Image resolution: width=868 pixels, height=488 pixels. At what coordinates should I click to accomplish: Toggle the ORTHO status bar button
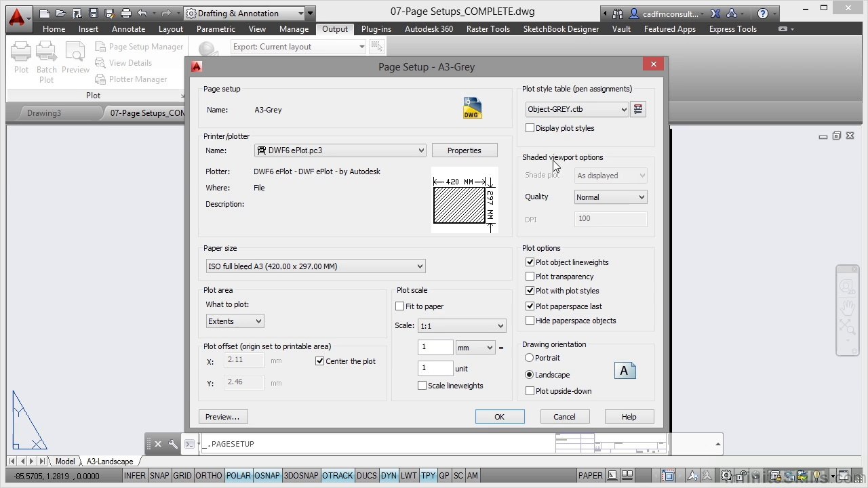point(209,476)
